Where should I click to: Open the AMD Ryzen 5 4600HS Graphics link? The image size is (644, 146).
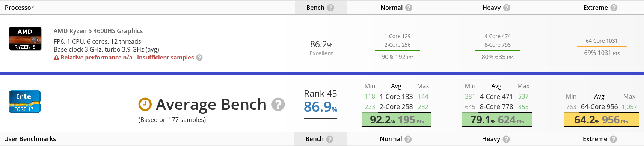point(98,31)
